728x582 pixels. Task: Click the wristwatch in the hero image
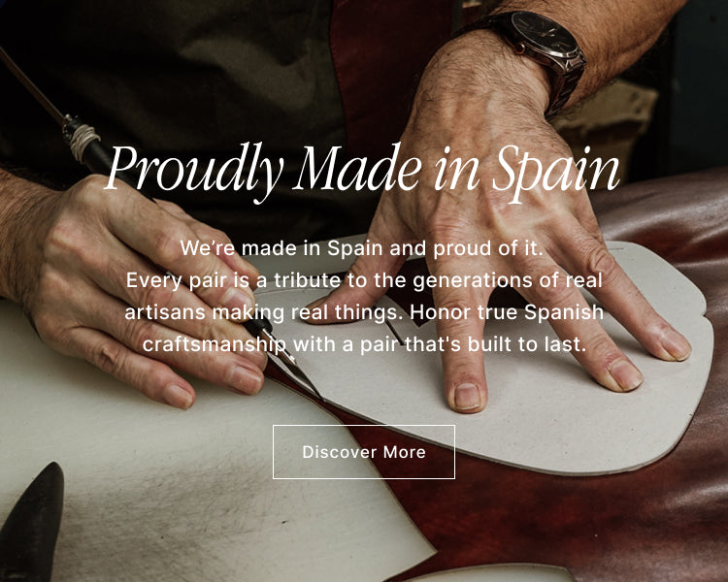click(541, 53)
